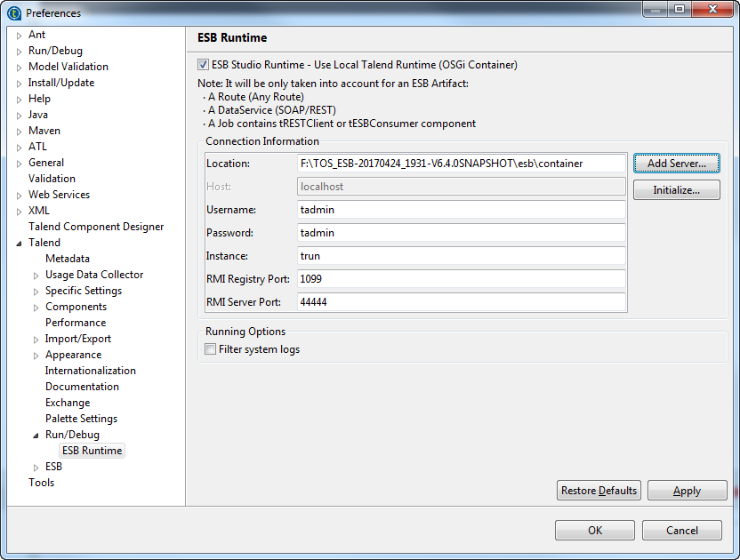Open the Performance preferences page

[x=76, y=323]
